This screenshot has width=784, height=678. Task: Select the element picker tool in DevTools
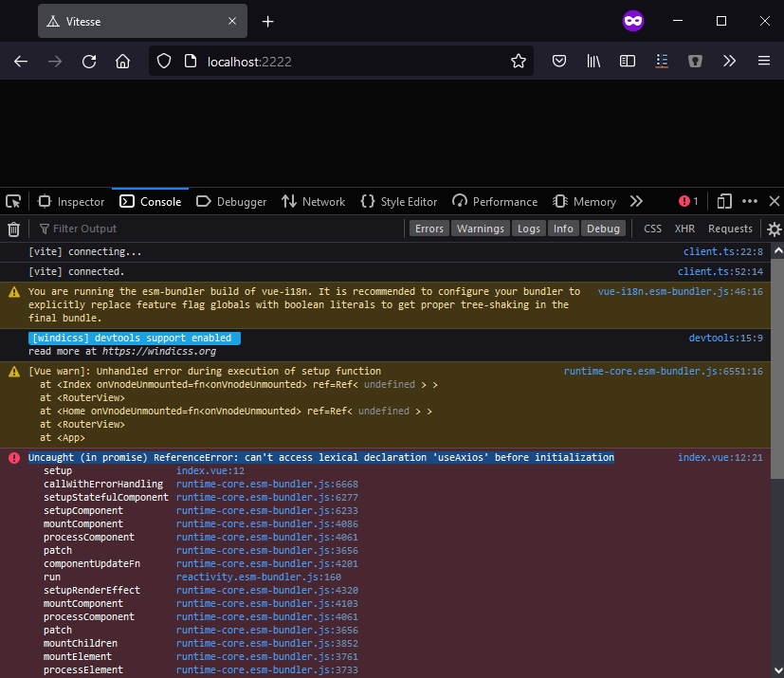(13, 201)
